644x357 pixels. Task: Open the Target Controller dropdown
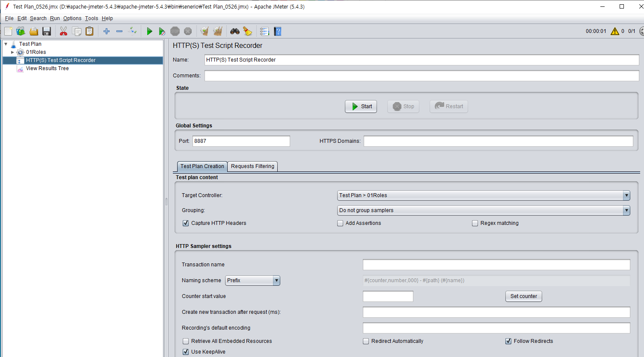pyautogui.click(x=484, y=195)
